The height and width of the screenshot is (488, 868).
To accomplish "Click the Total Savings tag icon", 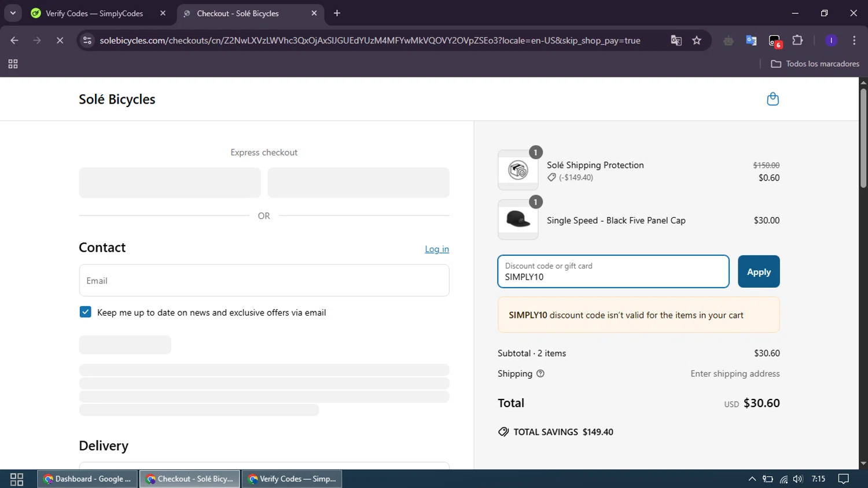I will 503,432.
